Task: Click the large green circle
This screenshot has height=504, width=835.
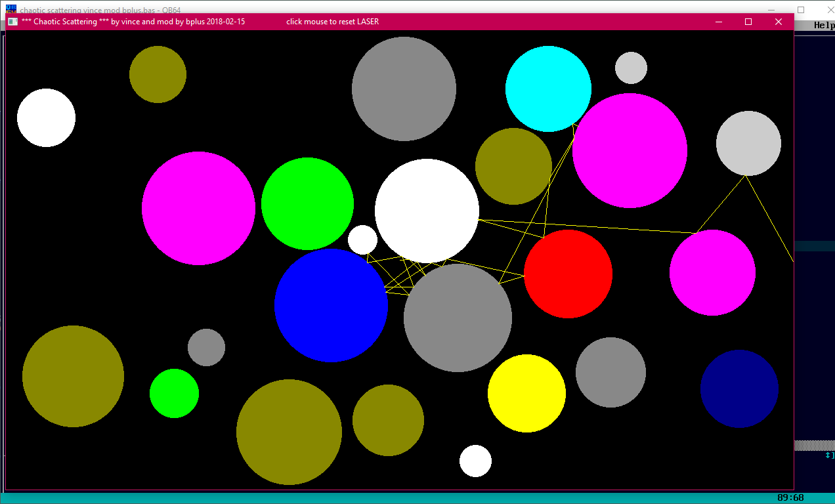Action: pyautogui.click(x=307, y=203)
